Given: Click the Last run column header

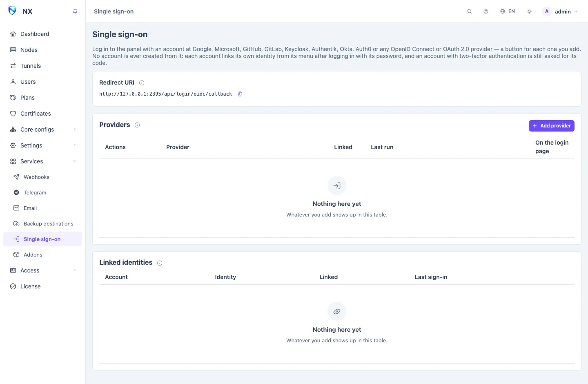Looking at the screenshot, I should [x=382, y=147].
